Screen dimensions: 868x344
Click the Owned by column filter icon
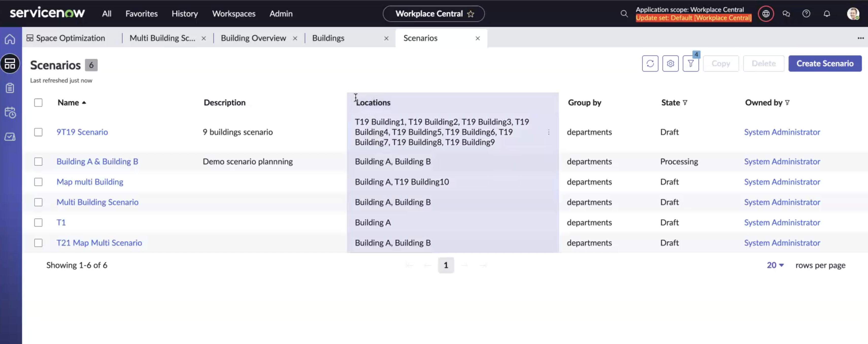coord(787,103)
